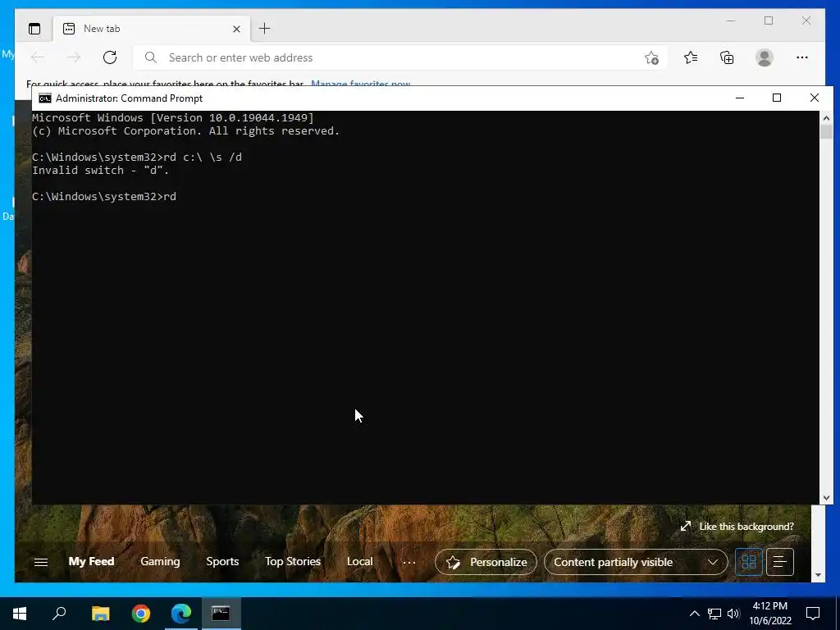Switch feed to grid view

pos(748,562)
